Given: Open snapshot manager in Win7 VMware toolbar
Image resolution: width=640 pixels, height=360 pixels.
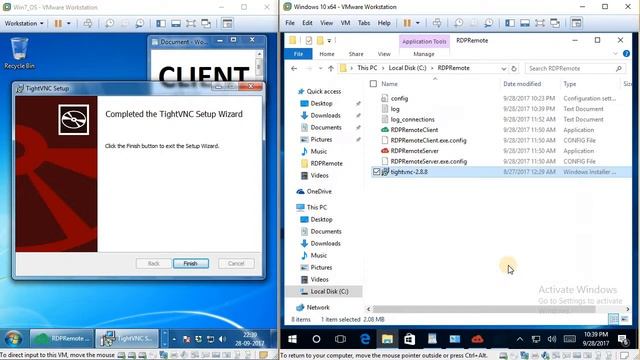Looking at the screenshot, I should (x=140, y=23).
